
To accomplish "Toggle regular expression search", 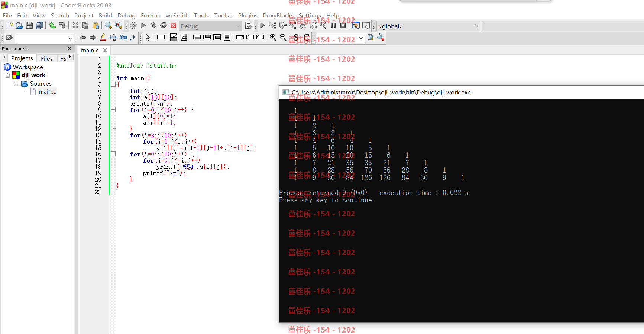I will coord(133,38).
